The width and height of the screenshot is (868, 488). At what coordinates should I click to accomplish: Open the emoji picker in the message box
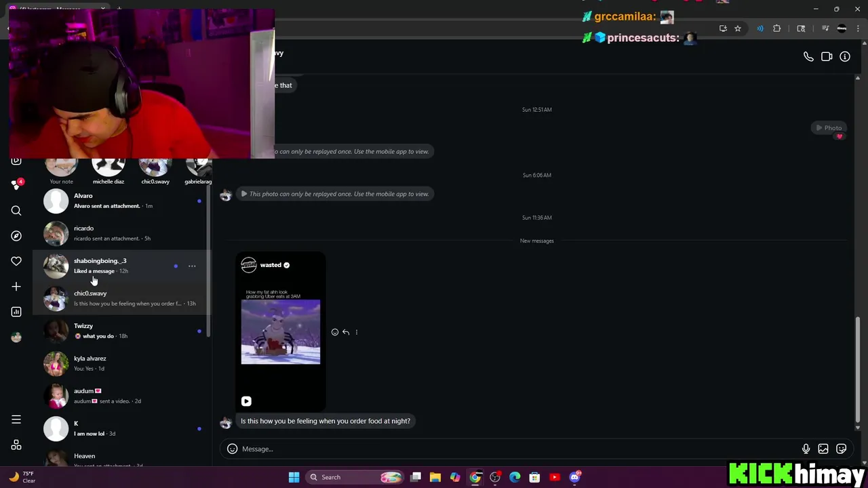tap(232, 449)
